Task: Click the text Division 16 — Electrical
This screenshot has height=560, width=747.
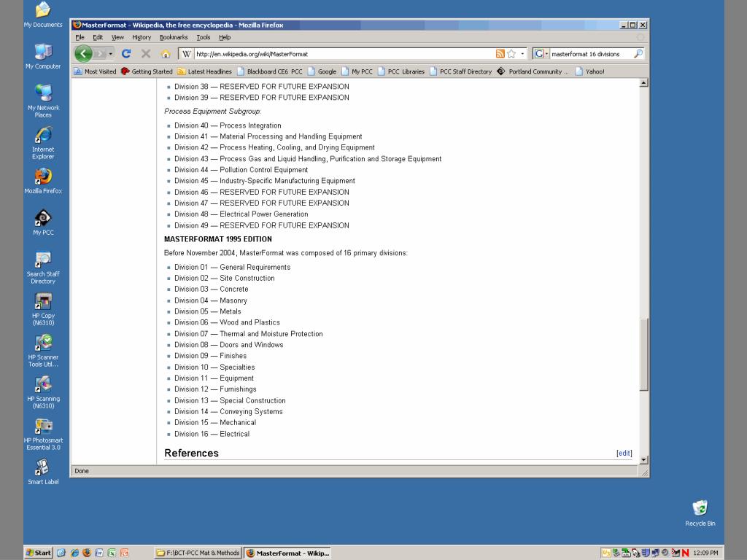Action: tap(212, 434)
